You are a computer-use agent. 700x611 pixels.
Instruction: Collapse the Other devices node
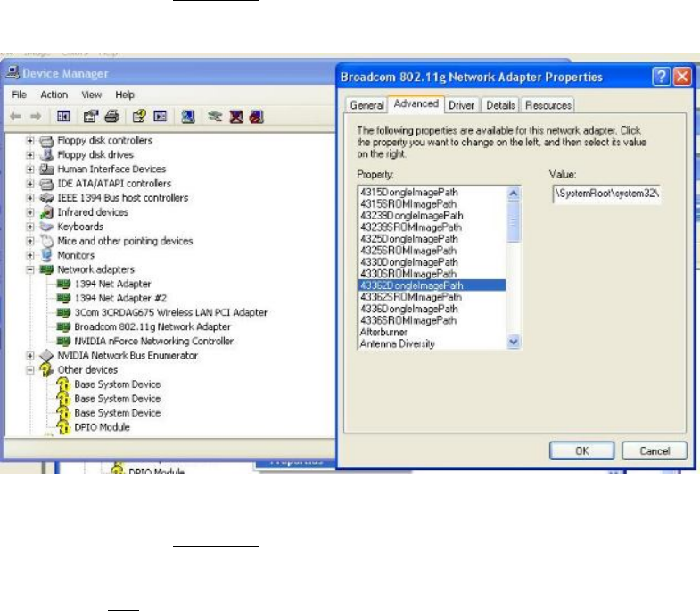point(30,370)
